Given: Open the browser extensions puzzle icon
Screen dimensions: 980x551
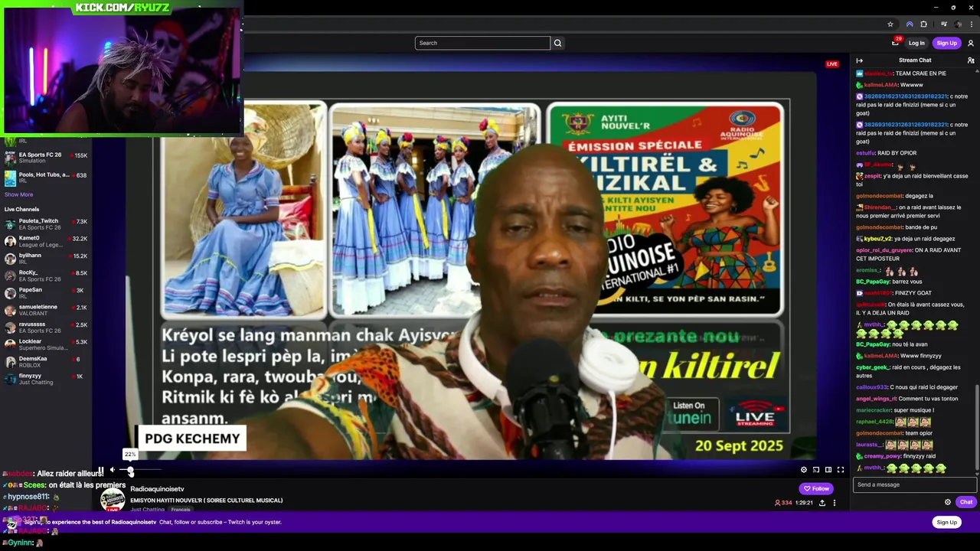Looking at the screenshot, I should click(923, 24).
